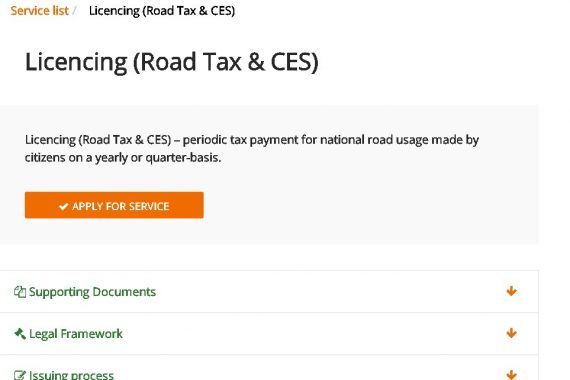Expand Supporting Documents using its orange arrow
This screenshot has width=570, height=380.
pyautogui.click(x=511, y=291)
